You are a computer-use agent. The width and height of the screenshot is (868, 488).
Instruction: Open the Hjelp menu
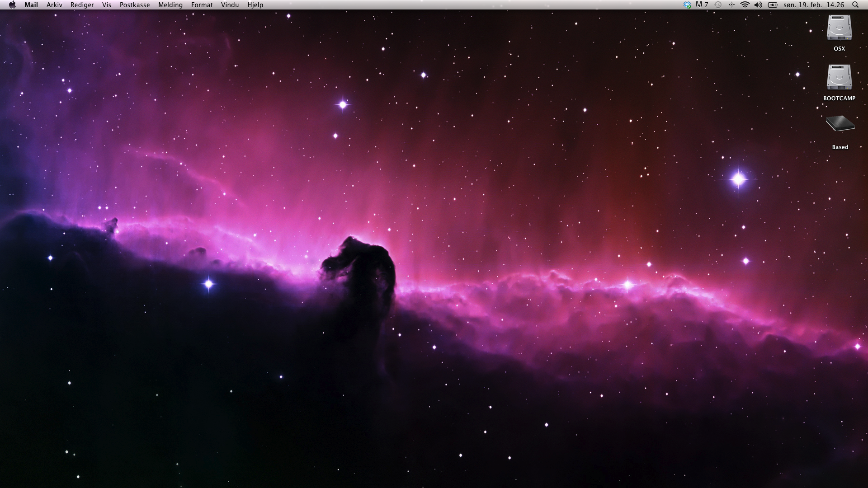[255, 5]
